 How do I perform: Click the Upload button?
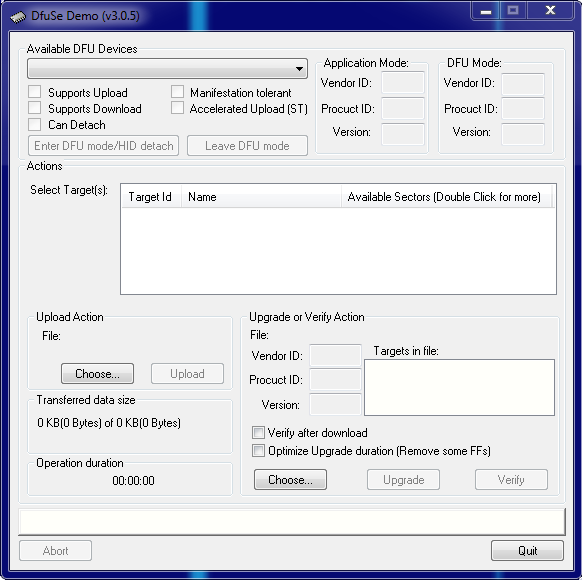click(x=187, y=374)
